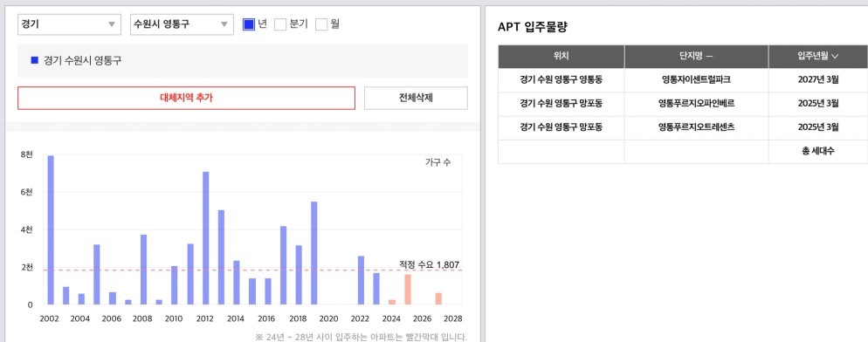Viewport: 868px width, 342px height.
Task: Click the 전체삭제 button
Action: coord(416,98)
